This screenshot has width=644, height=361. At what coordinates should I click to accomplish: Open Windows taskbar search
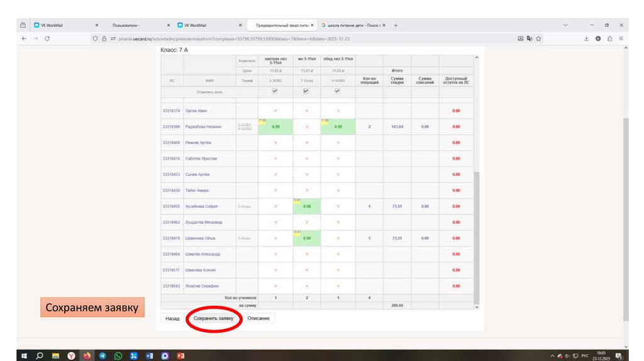click(x=40, y=356)
